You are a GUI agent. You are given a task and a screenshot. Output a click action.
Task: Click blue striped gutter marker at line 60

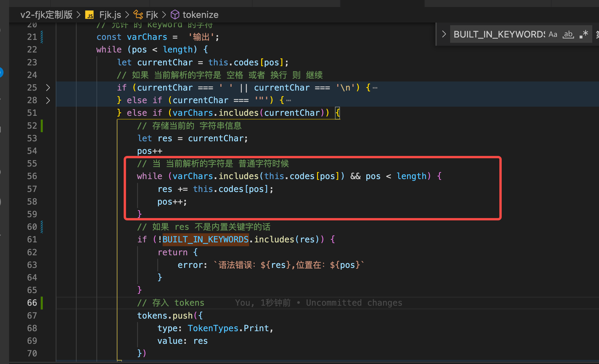(x=42, y=227)
